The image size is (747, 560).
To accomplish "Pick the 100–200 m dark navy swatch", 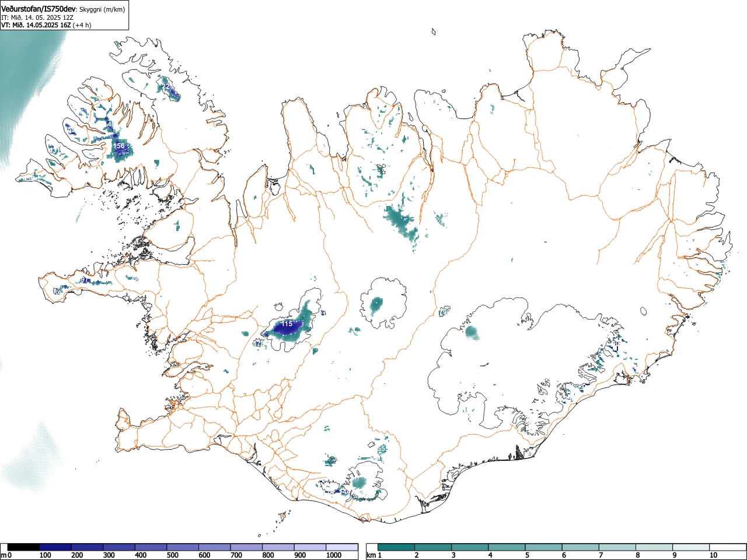I will click(x=55, y=547).
